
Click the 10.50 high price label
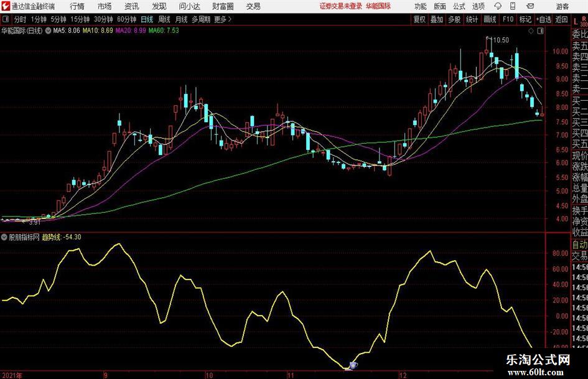[x=501, y=40]
